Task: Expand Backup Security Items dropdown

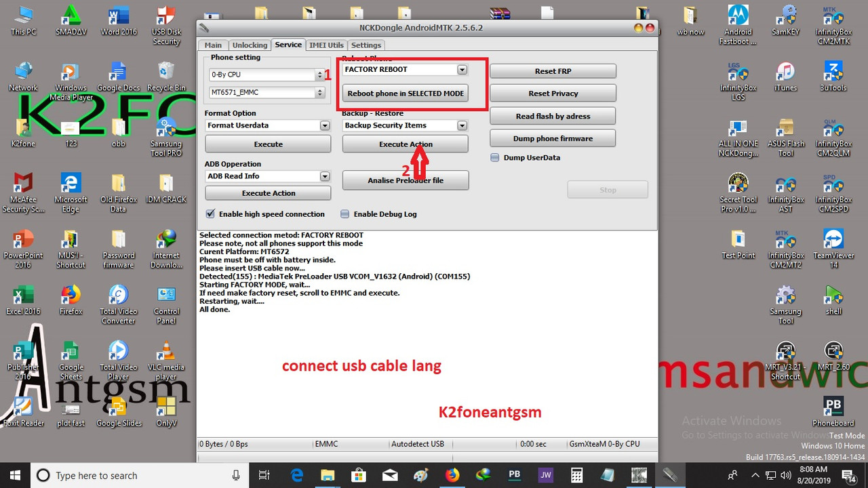Action: [x=462, y=125]
